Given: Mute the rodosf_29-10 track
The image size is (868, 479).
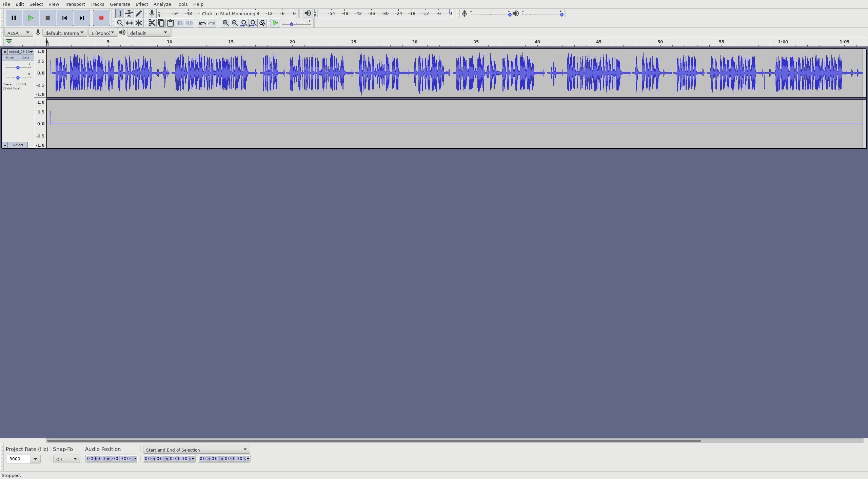Looking at the screenshot, I should [x=9, y=58].
